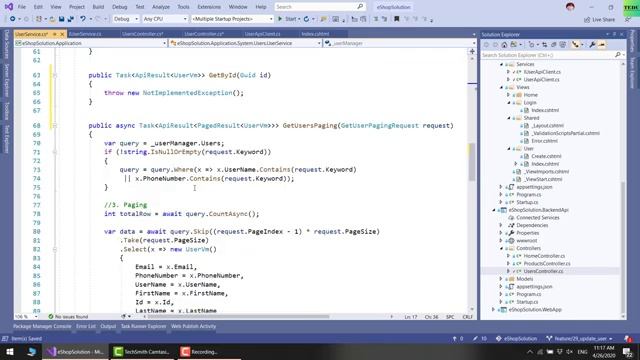Click the Open File toolbar icon

[52, 19]
